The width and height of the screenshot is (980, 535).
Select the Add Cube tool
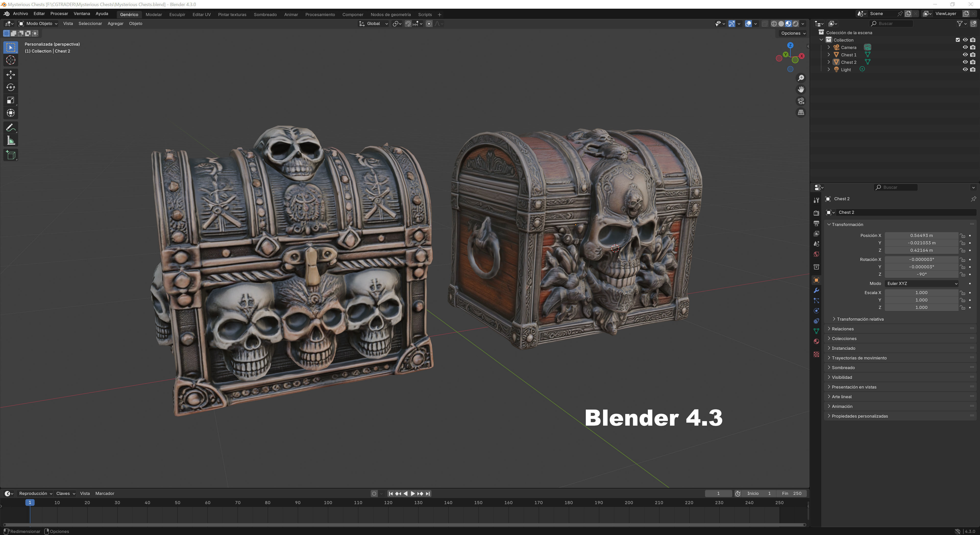(11, 155)
